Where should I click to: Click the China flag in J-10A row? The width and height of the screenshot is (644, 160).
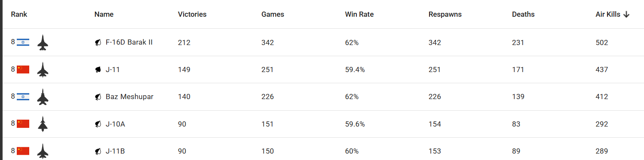coord(23,124)
